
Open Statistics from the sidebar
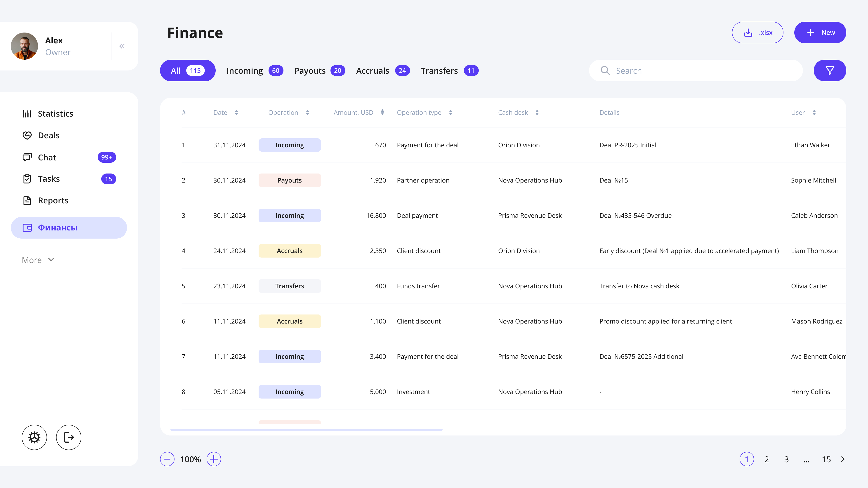coord(55,113)
